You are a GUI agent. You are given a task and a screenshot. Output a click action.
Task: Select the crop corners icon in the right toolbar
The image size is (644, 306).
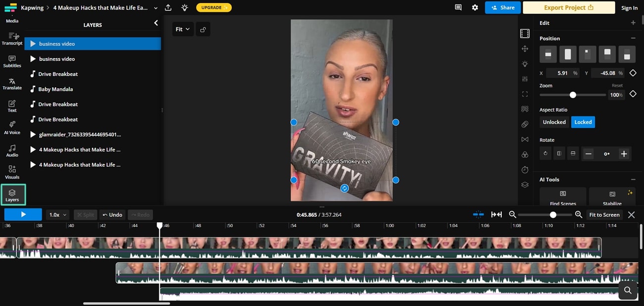coord(525,94)
